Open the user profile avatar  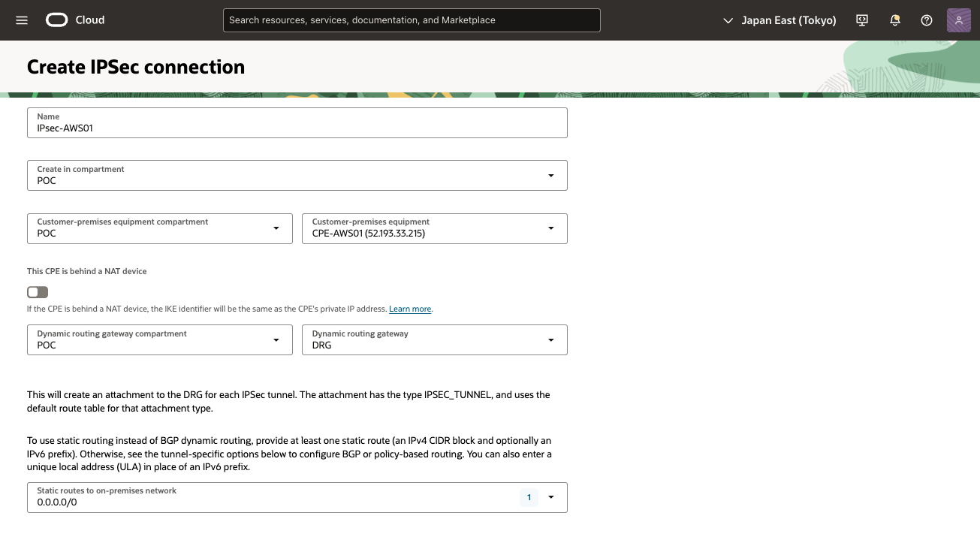(959, 20)
